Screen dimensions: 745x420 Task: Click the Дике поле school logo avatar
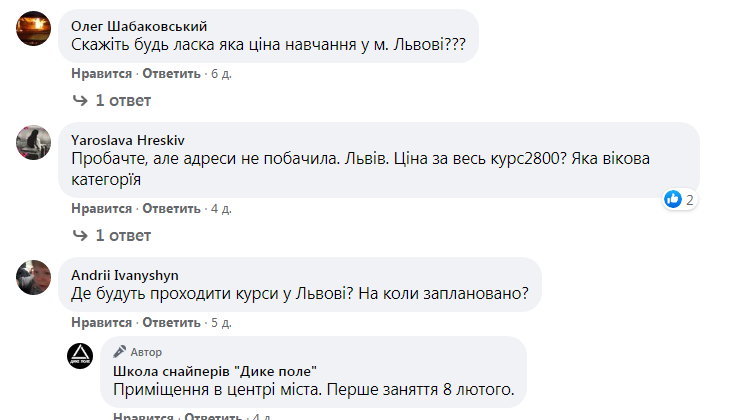(80, 356)
